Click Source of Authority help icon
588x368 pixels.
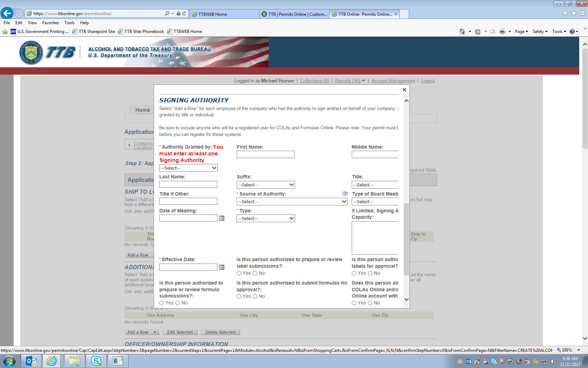(x=345, y=193)
